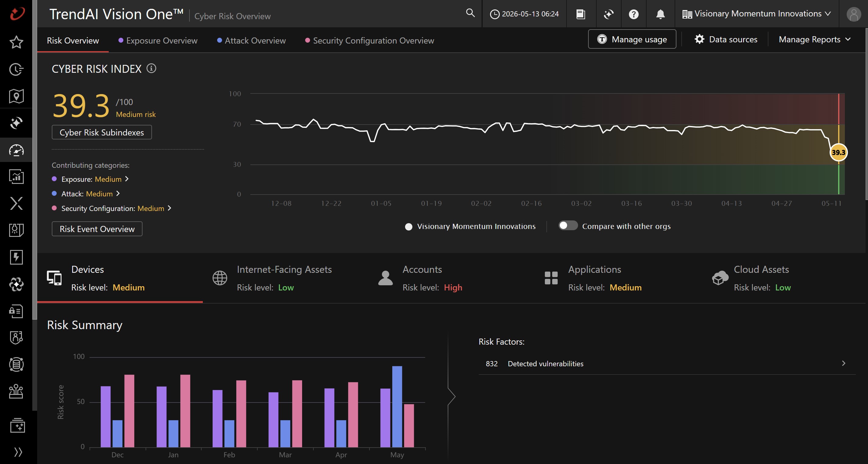Open the shield gear sidebar icon
This screenshot has width=868, height=464.
(16, 230)
